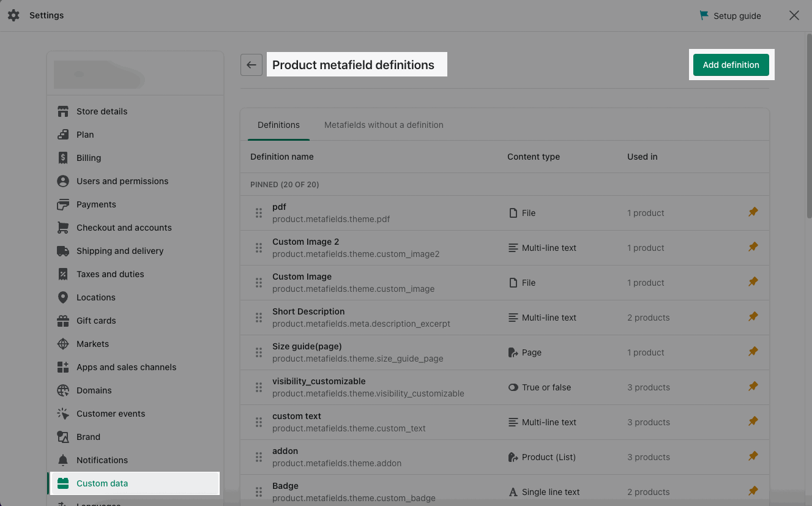Open the Short Description definition
Screen dimensions: 812x506
(x=505, y=318)
